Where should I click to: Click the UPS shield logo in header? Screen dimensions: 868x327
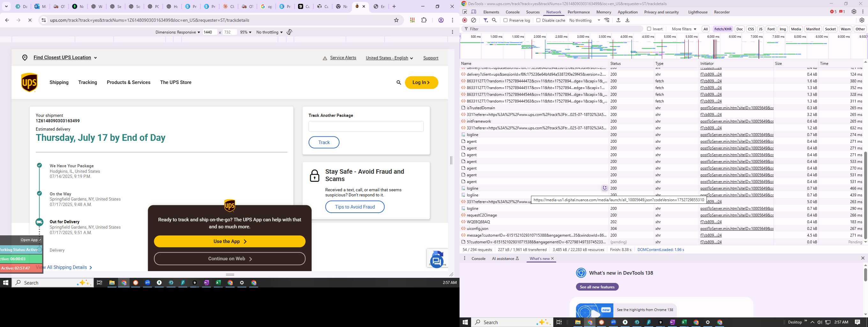coord(29,82)
